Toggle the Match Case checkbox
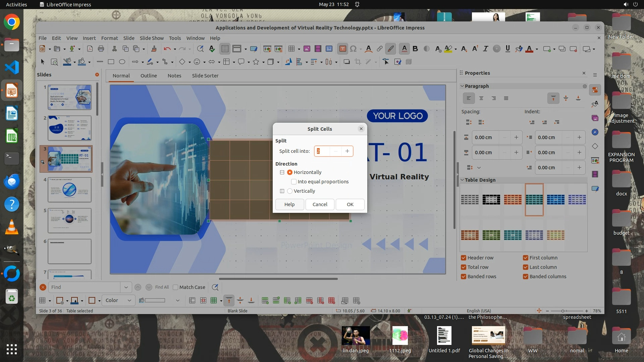This screenshot has width=644, height=362. pos(175,287)
